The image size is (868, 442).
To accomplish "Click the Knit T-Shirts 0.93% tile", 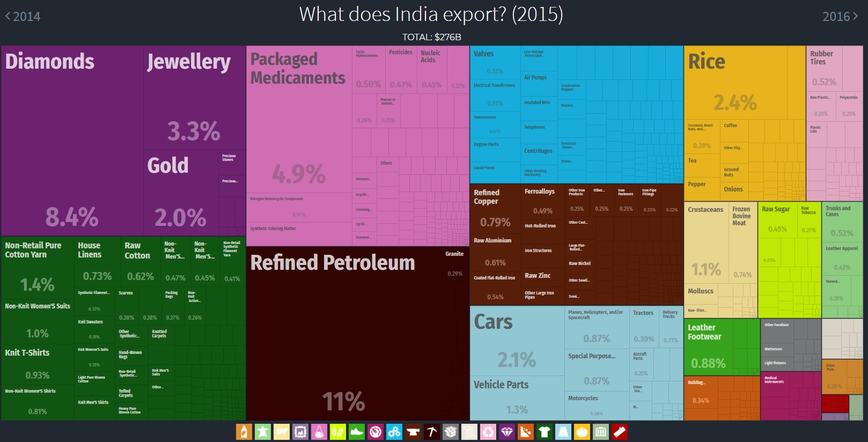I will (x=38, y=365).
